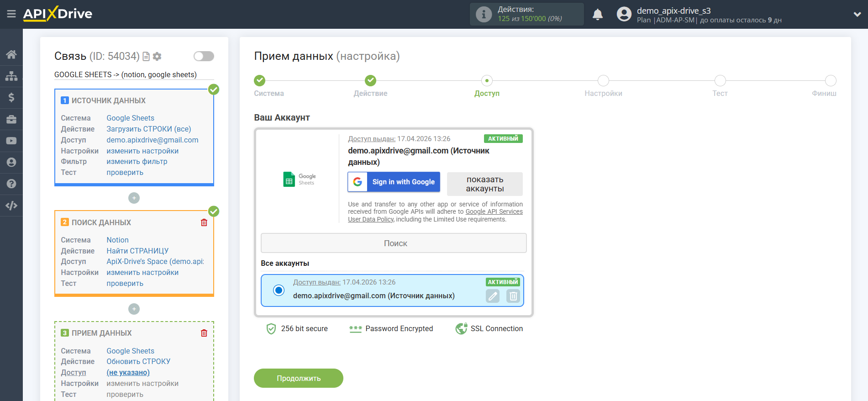868x401 pixels.
Task: Open Найти СТРАНИЦУ action link
Action: tap(137, 251)
